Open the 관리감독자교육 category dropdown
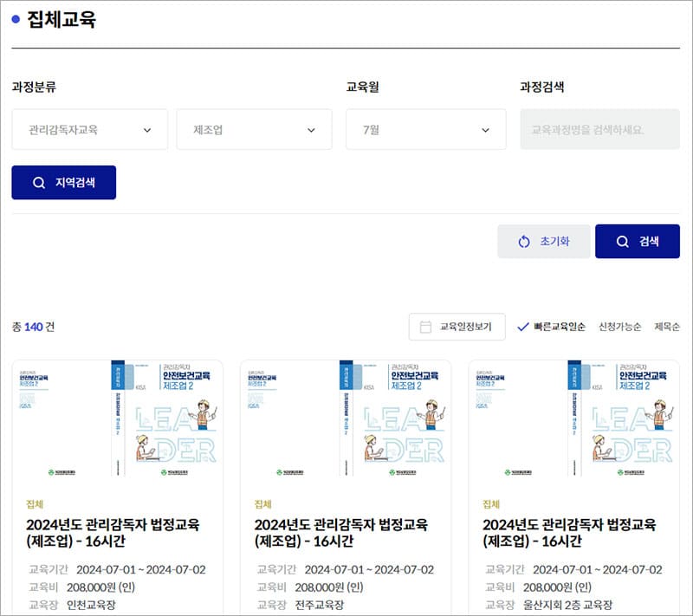Image resolution: width=693 pixels, height=616 pixels. 89,130
